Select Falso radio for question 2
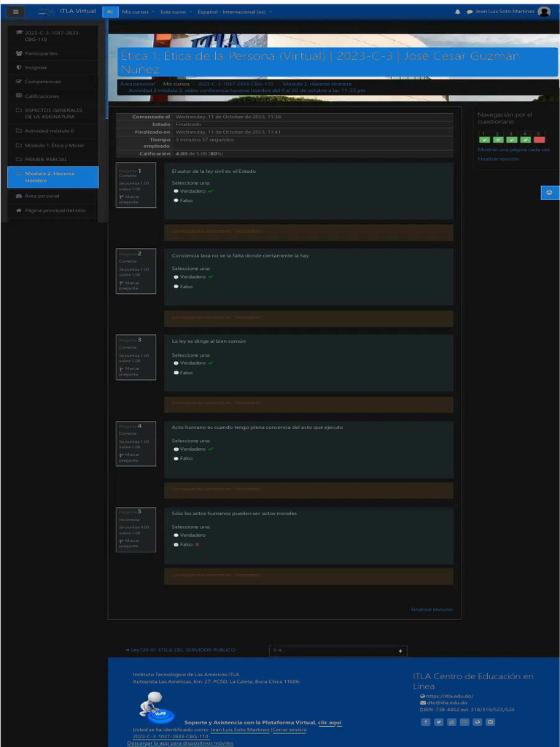 click(176, 287)
